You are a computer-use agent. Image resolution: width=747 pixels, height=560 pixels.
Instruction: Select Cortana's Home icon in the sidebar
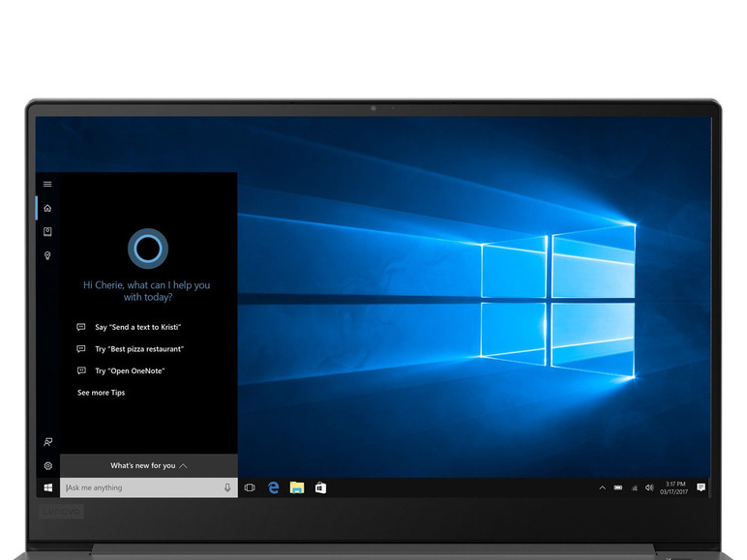coord(47,208)
